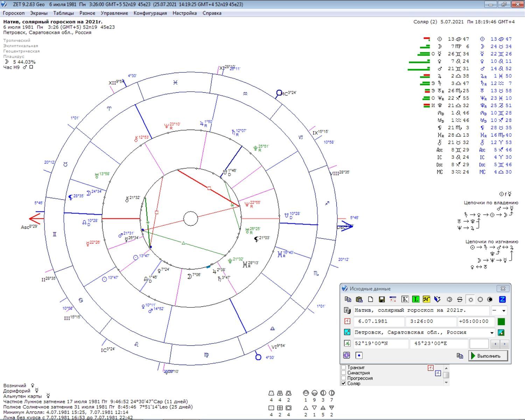Click Цепочки по изгнанию heading
The height and width of the screenshot is (420, 525).
492,241
